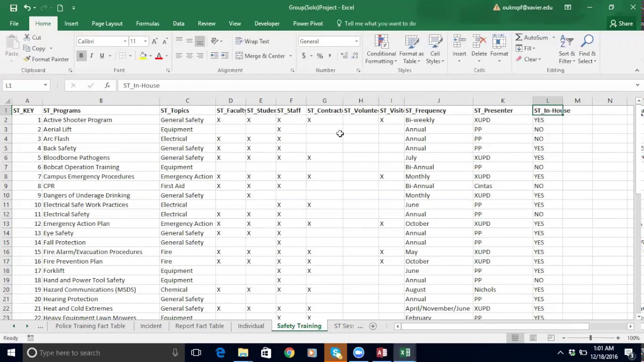
Task: Switch to the Power Pivot tab
Action: click(308, 24)
